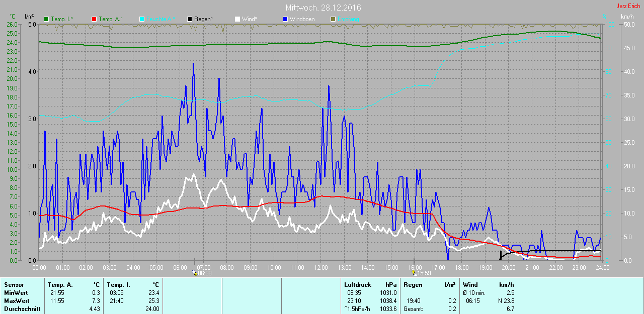Click the white Wind legend square
This screenshot has height=314, width=644.
pos(237,19)
